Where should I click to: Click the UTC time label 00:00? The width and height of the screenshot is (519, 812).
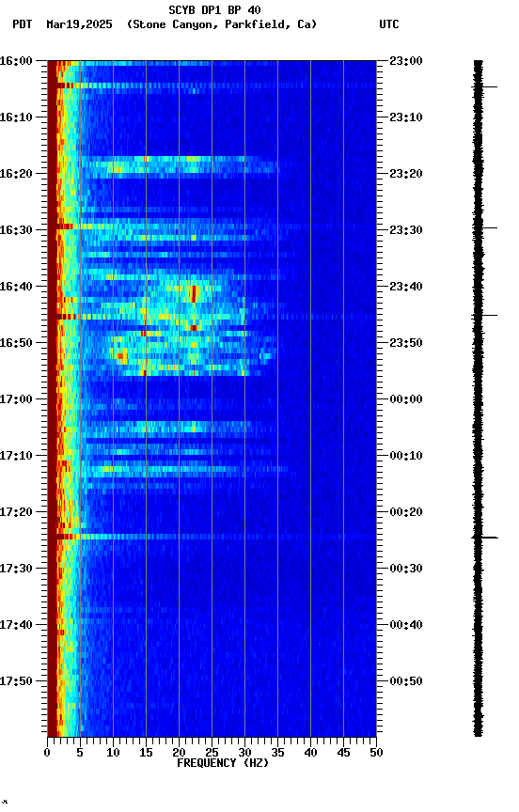coord(406,399)
